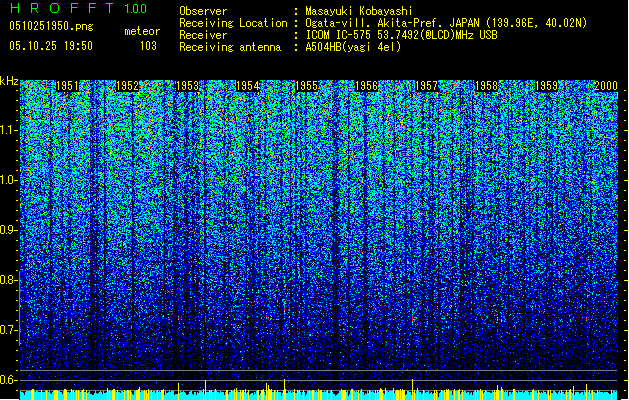
Task: Click the 1959 time marker
Action: point(547,86)
